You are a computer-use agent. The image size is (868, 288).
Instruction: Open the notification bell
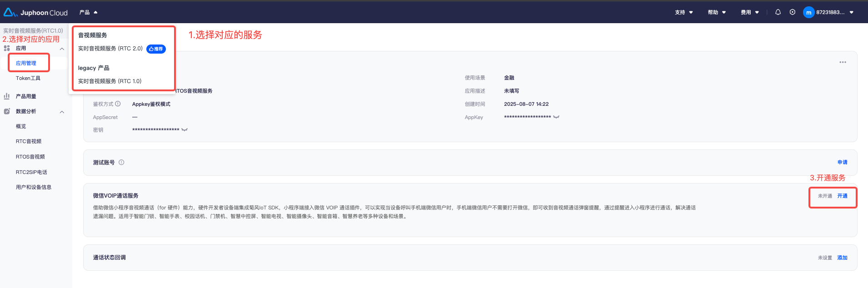(x=778, y=12)
